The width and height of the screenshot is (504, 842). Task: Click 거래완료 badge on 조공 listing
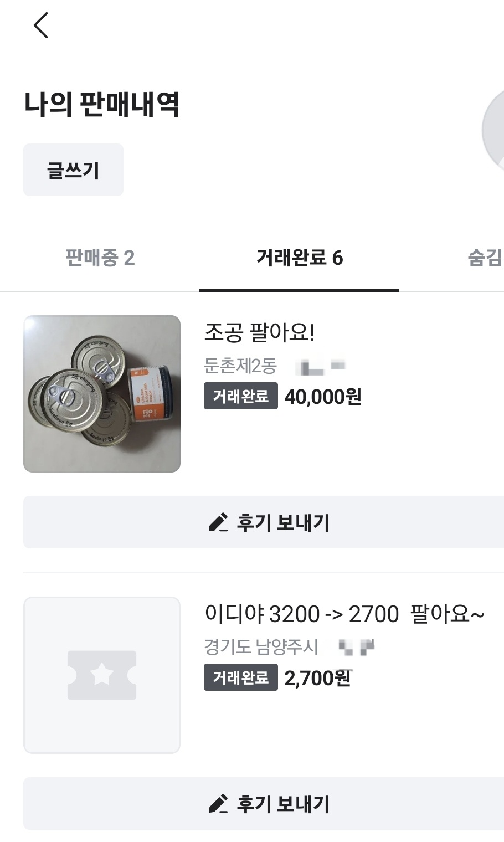pyautogui.click(x=241, y=396)
